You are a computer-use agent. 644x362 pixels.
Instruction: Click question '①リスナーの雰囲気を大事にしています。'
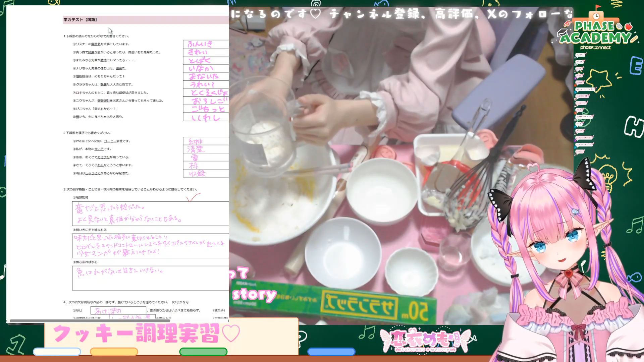pos(101,44)
